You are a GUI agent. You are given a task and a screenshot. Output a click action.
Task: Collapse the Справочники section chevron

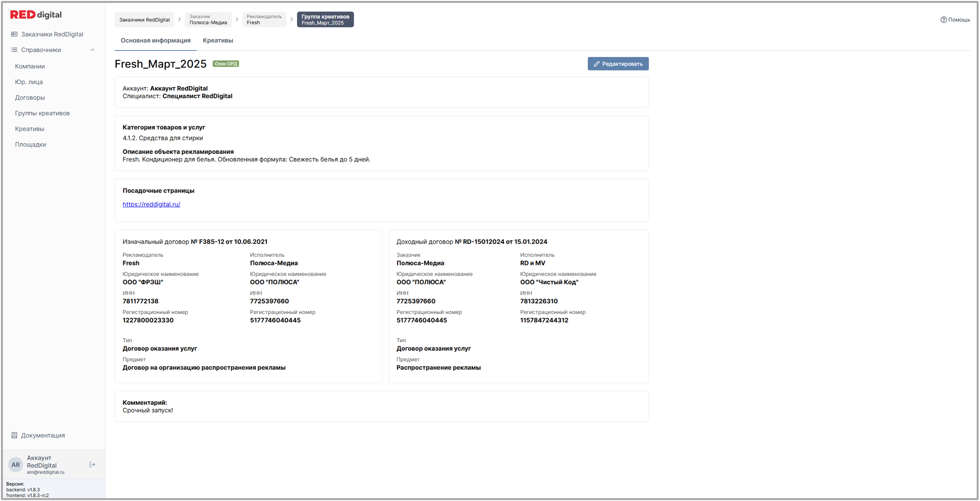pos(93,50)
